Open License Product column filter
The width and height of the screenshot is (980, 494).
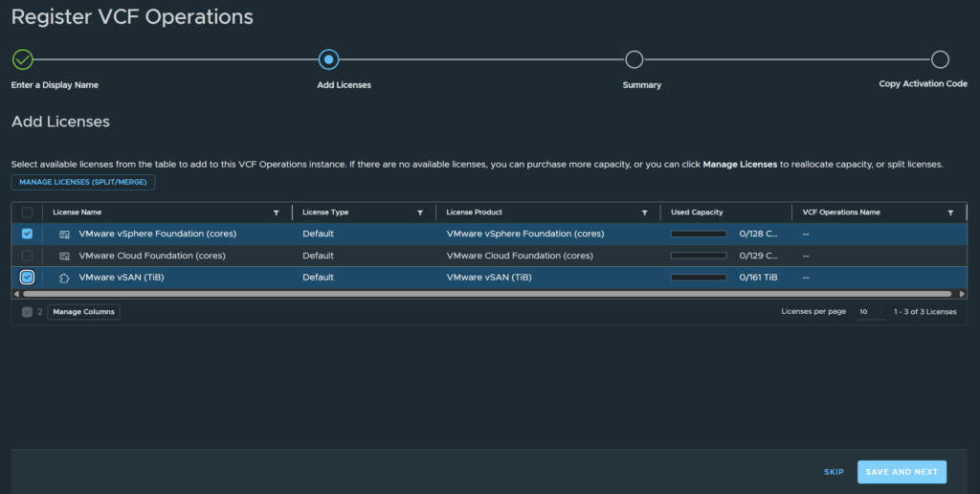point(644,213)
